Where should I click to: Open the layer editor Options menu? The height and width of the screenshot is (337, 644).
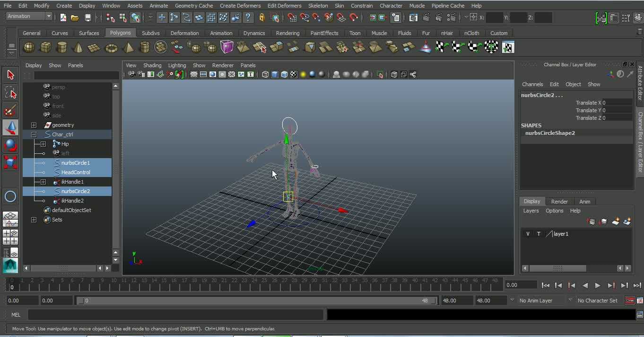pyautogui.click(x=554, y=211)
